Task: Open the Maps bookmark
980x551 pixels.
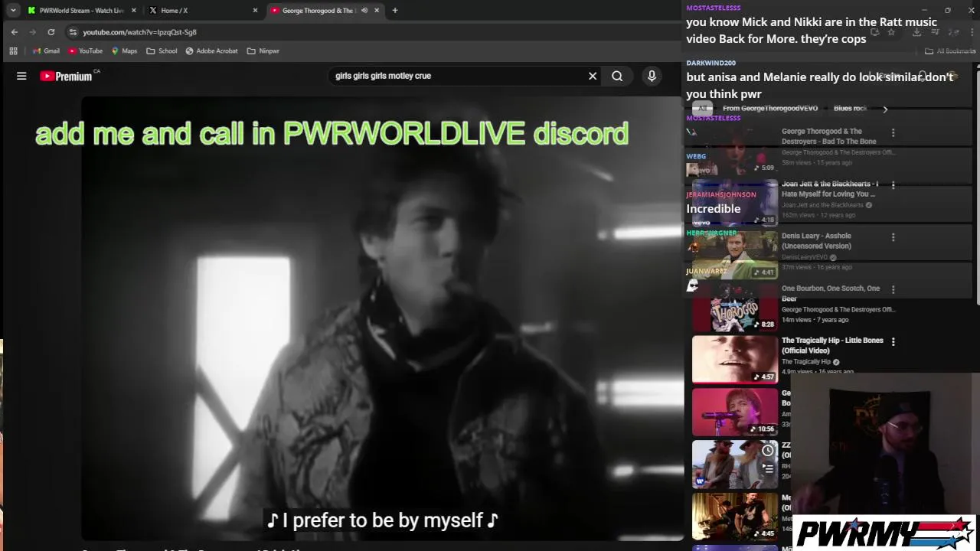Action: tap(124, 51)
